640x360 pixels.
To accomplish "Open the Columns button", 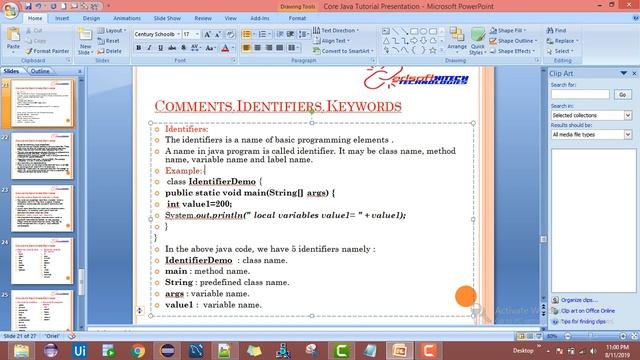I will (293, 48).
